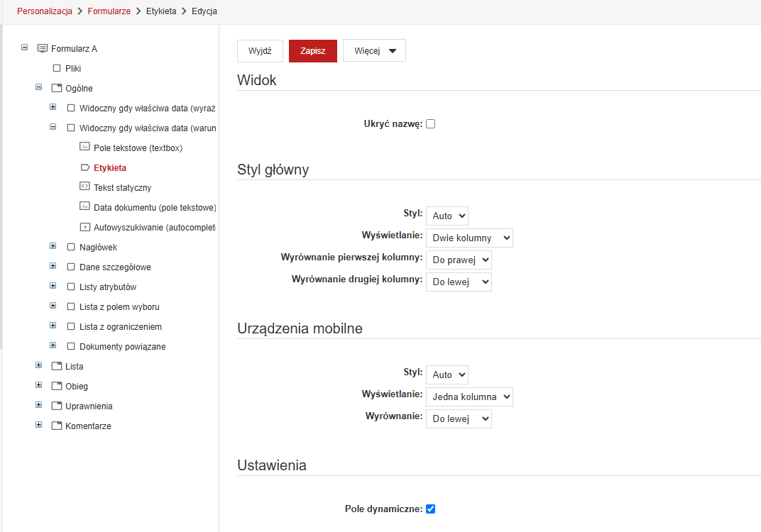Screen dimensions: 761x532
Task: Click the Ogólne folder tab icon
Action: [57, 88]
